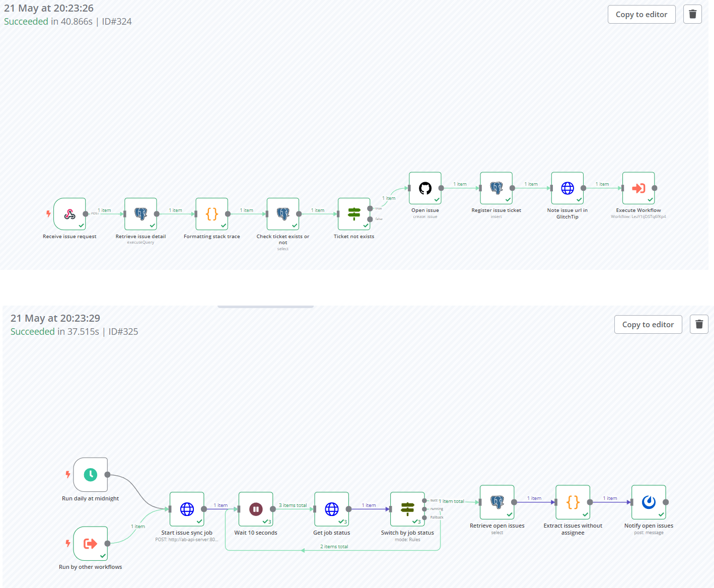
Task: Copy execution ID#325 to editor
Action: click(648, 325)
